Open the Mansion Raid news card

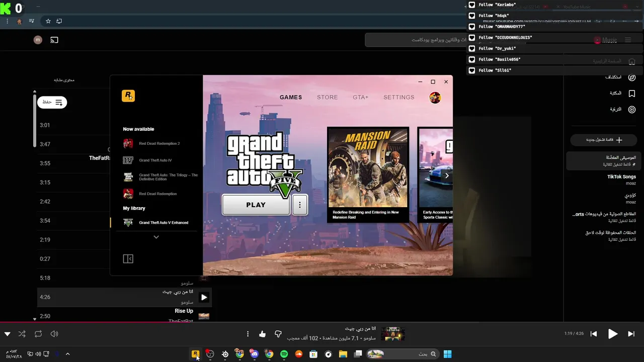tap(368, 174)
